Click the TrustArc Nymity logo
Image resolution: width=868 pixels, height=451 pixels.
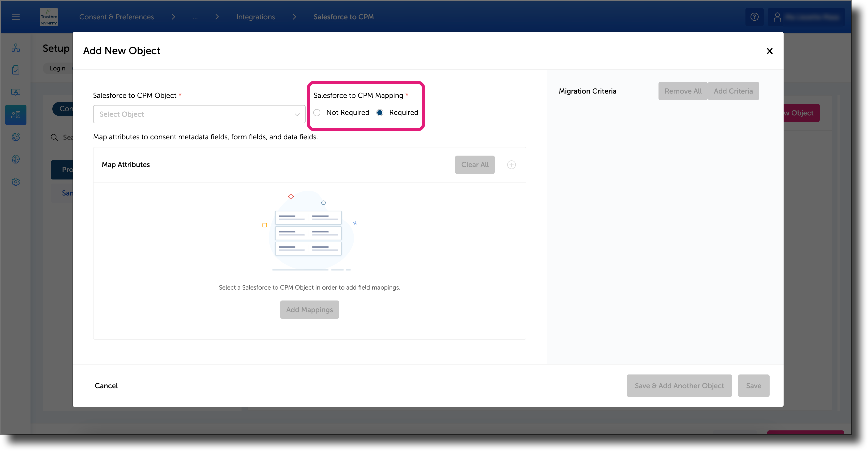[x=49, y=17]
